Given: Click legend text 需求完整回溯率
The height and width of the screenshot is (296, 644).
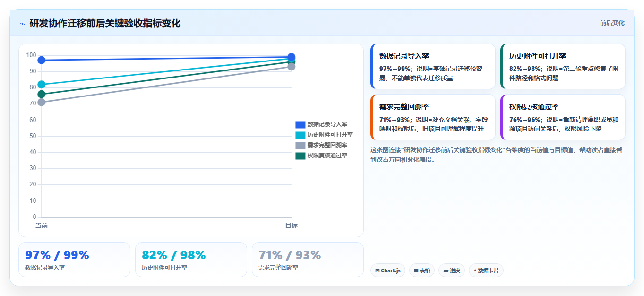Looking at the screenshot, I should (x=327, y=145).
